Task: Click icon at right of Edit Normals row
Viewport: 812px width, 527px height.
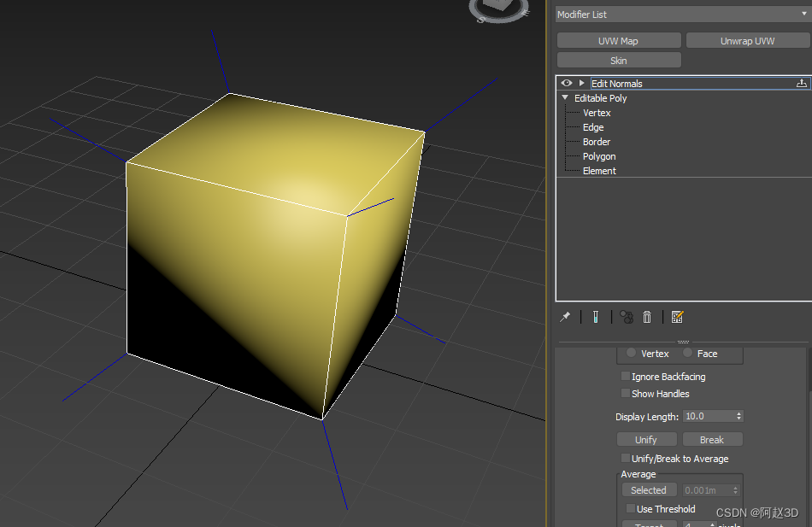Action: (x=801, y=84)
